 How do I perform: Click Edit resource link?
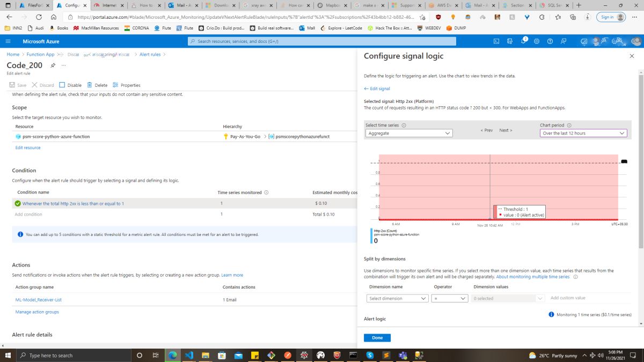(28, 147)
